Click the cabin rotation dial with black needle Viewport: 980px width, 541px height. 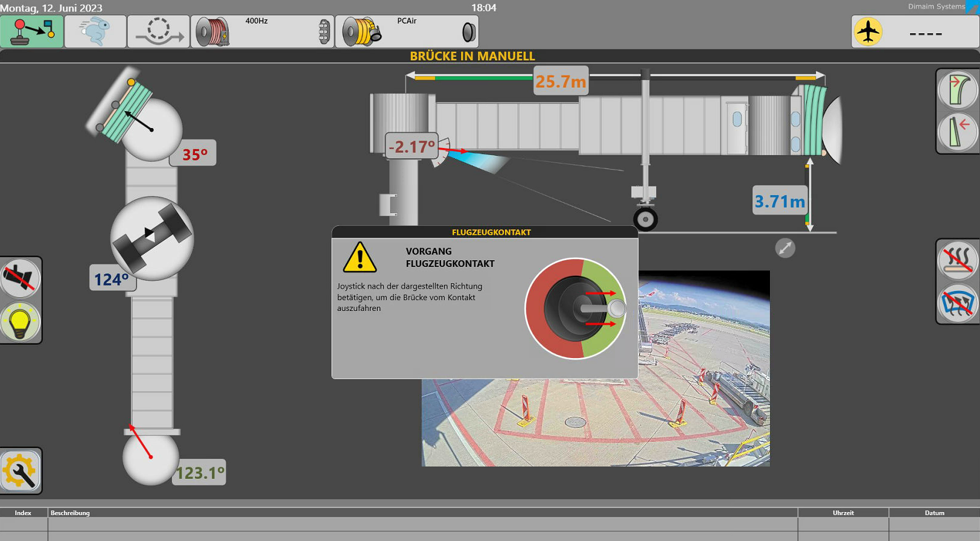151,129
